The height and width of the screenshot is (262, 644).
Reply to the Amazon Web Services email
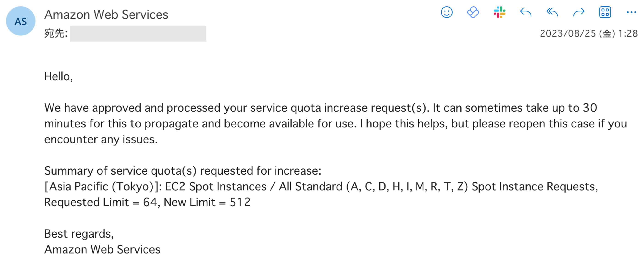526,12
